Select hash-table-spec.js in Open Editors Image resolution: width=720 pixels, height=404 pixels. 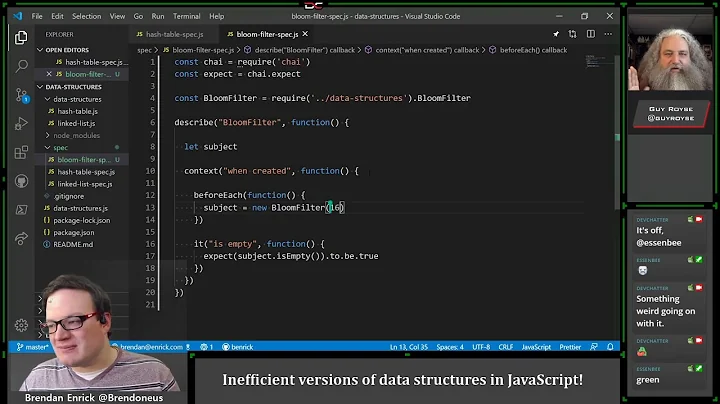[x=82, y=62]
